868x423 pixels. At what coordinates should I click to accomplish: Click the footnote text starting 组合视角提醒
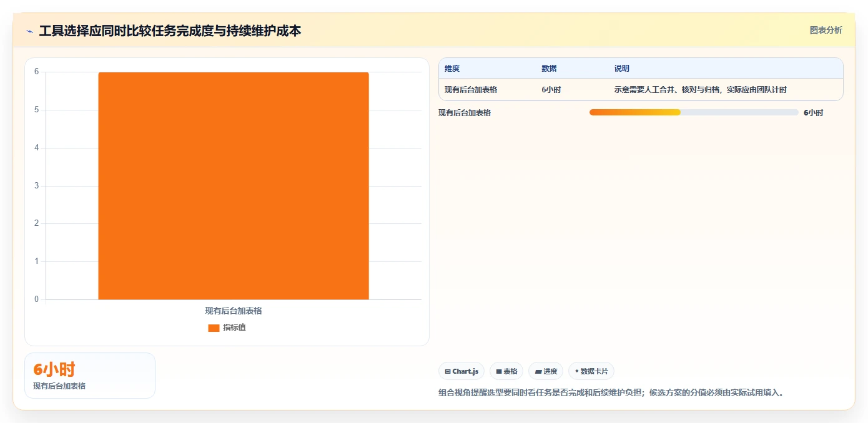(x=611, y=392)
